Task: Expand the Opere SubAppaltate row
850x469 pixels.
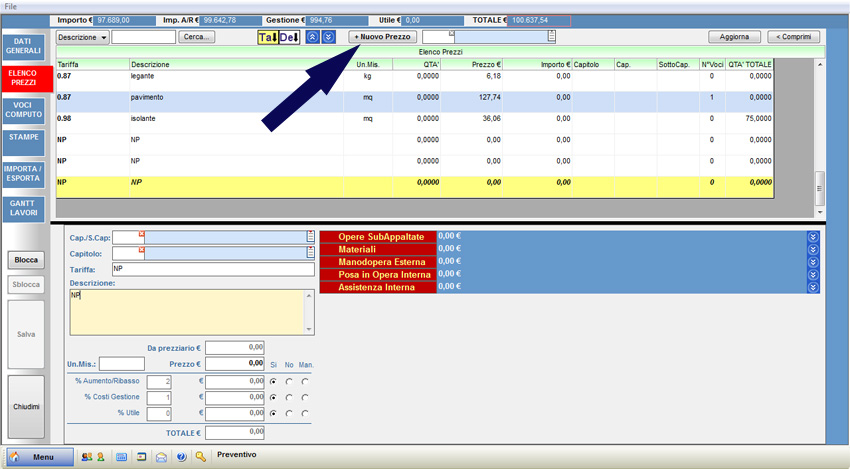Action: click(x=813, y=237)
